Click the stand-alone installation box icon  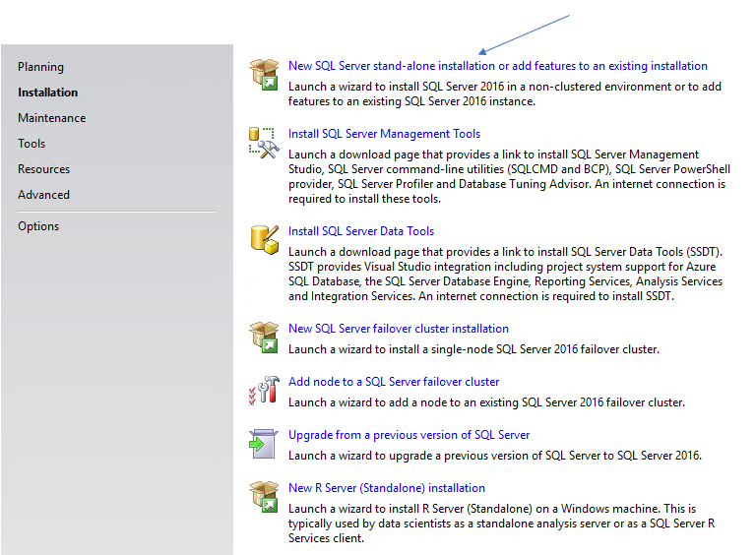265,74
